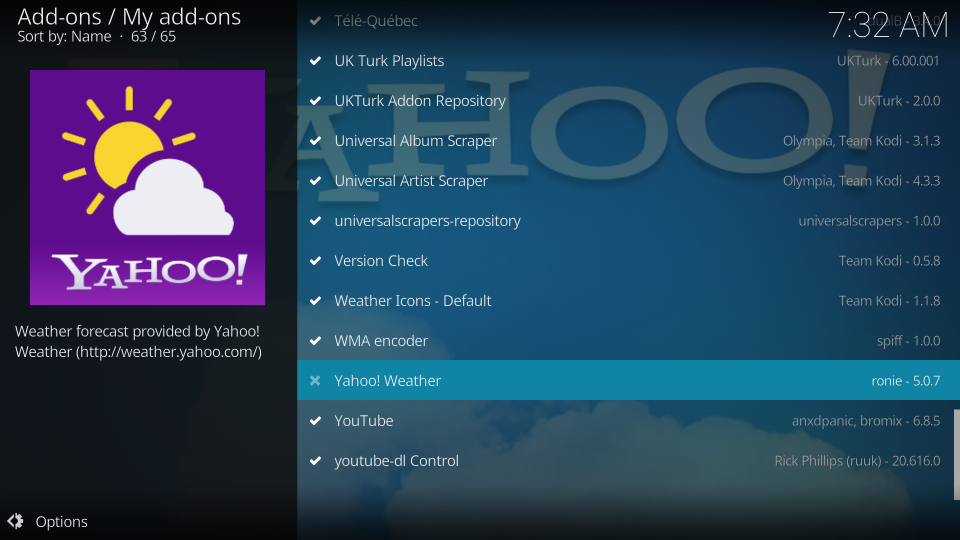Click the Yahoo! Weather addon thumbnail
This screenshot has height=540, width=960.
147,187
